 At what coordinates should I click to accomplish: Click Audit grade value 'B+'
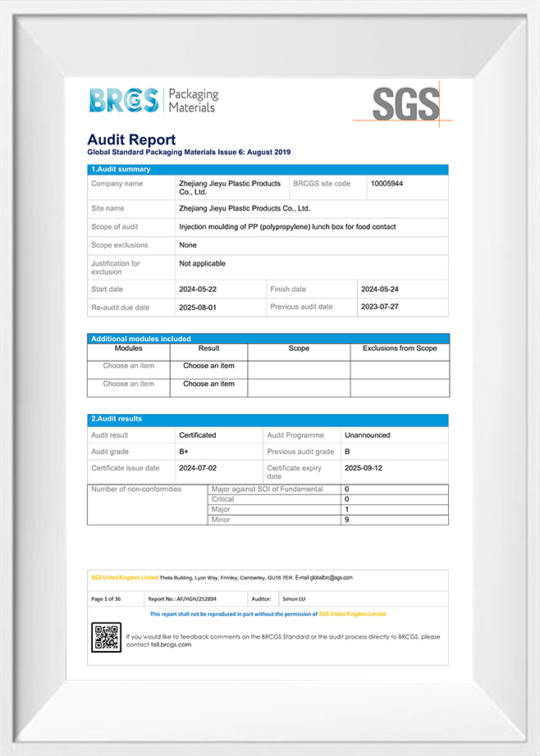click(x=183, y=453)
